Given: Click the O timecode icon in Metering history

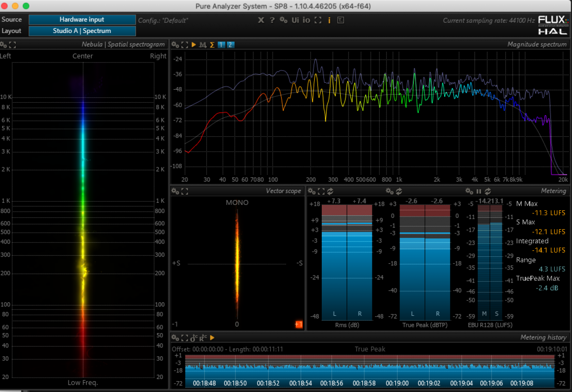Looking at the screenshot, I should coord(194,338).
